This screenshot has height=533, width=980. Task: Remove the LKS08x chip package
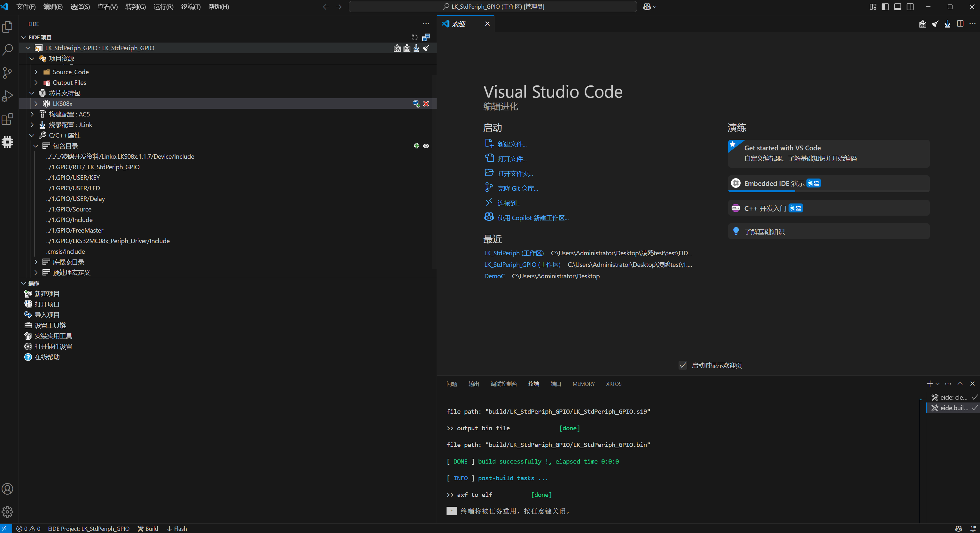(426, 104)
